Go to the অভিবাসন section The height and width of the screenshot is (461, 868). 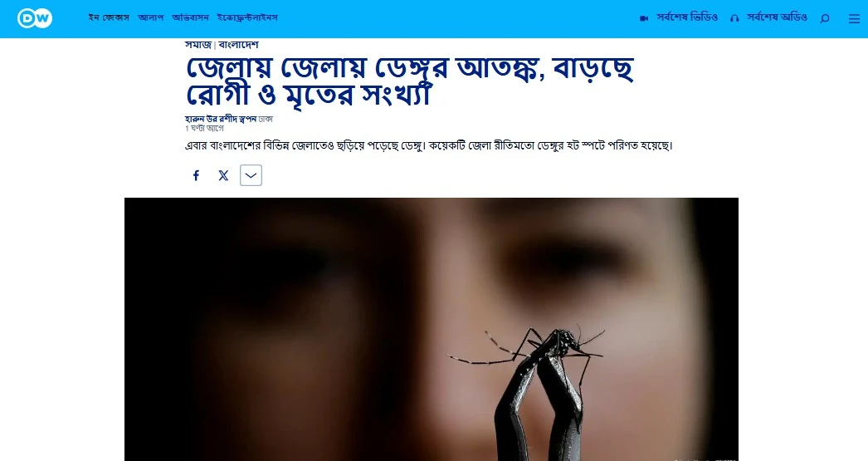coord(190,17)
